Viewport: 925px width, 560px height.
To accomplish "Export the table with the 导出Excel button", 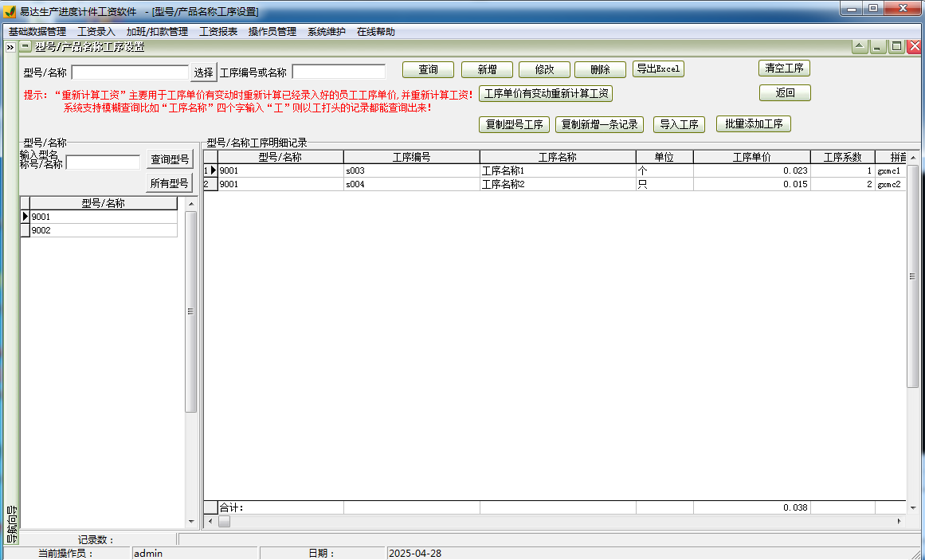I will point(658,69).
